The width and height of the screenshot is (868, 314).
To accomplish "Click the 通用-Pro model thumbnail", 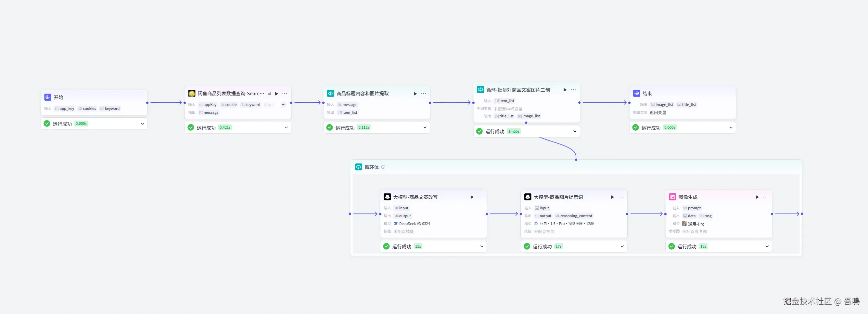I will (684, 224).
